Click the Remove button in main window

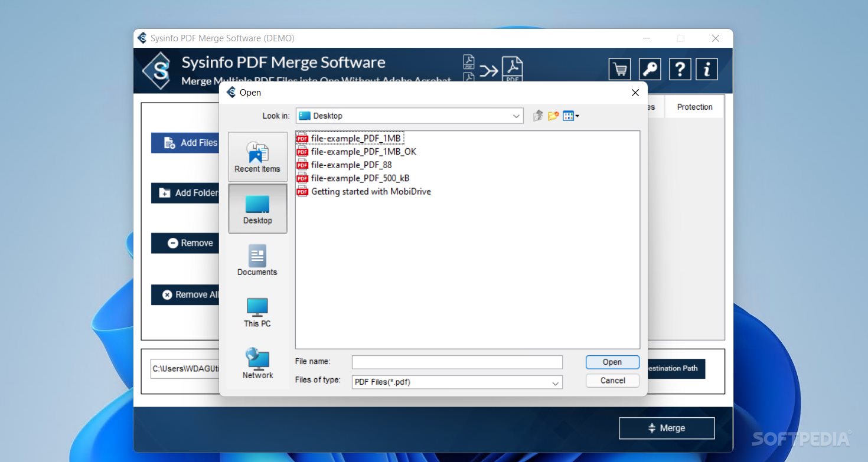[x=185, y=243]
